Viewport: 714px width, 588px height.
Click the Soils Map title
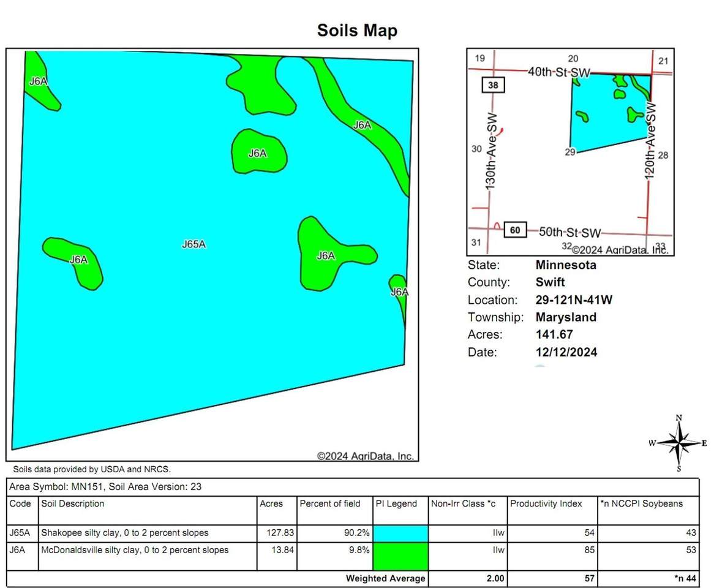coord(356,30)
